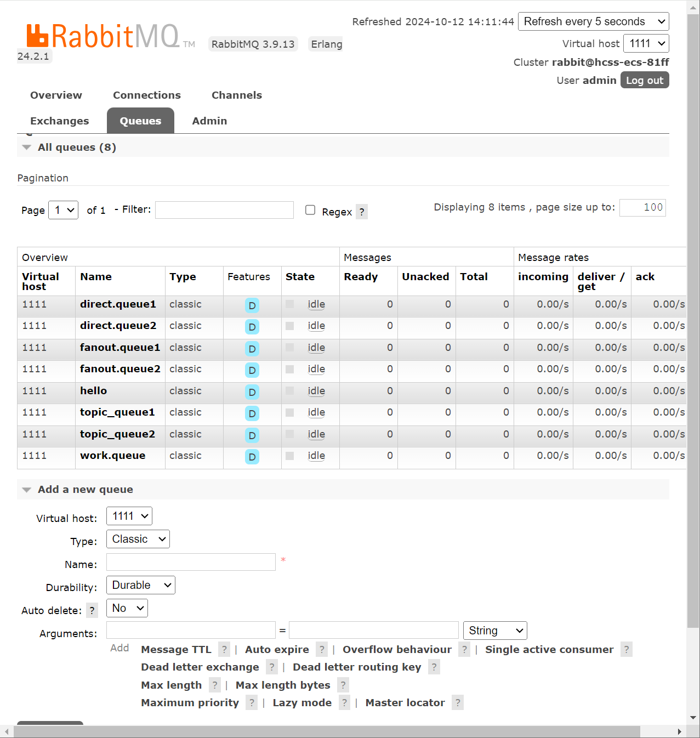700x738 pixels.
Task: Show help for Dead letter routing key
Action: click(x=434, y=667)
